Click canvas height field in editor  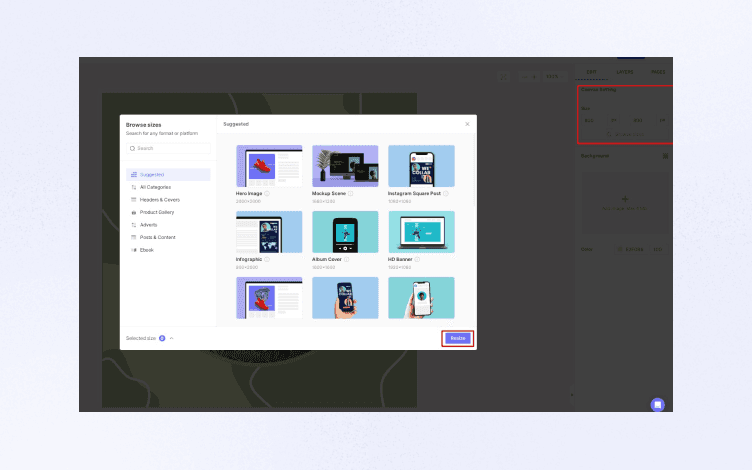tap(643, 120)
